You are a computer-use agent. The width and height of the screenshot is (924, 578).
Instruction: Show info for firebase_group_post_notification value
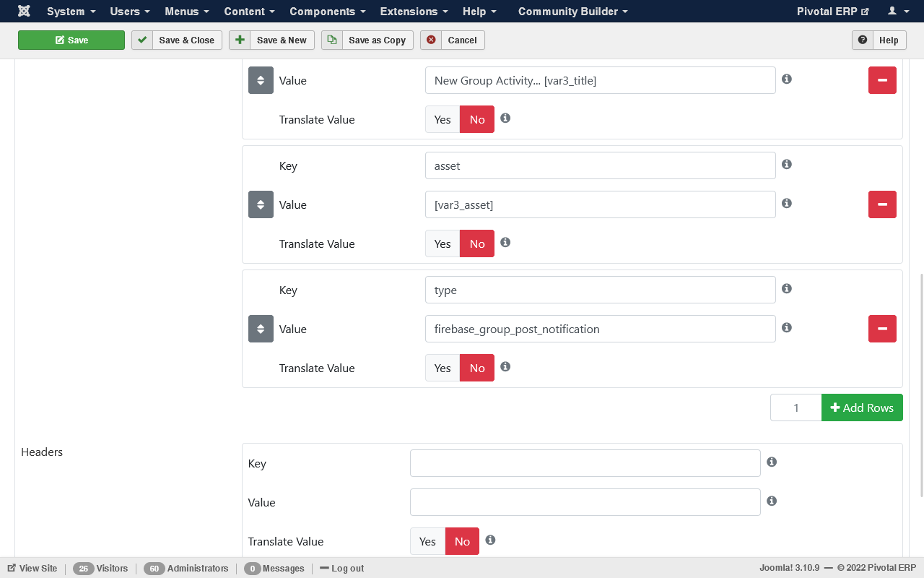tap(787, 327)
